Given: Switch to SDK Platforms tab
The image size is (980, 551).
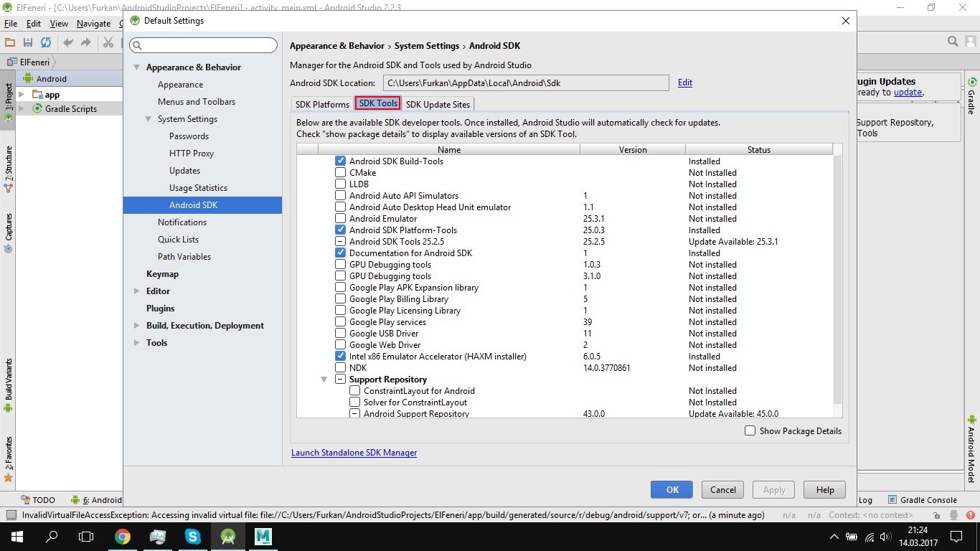Looking at the screenshot, I should point(322,105).
